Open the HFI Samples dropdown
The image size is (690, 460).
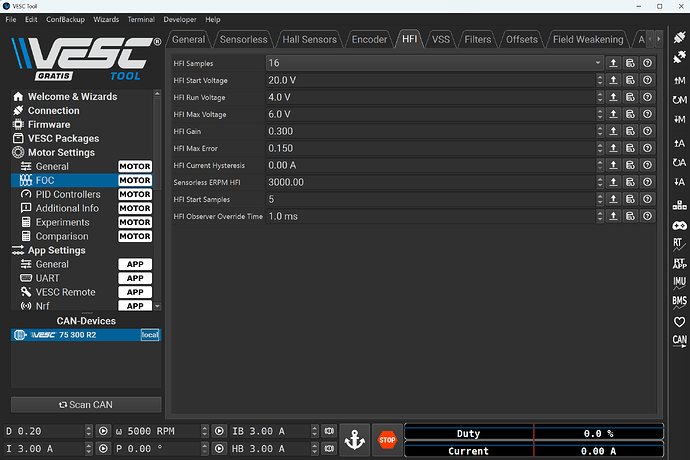(x=433, y=63)
